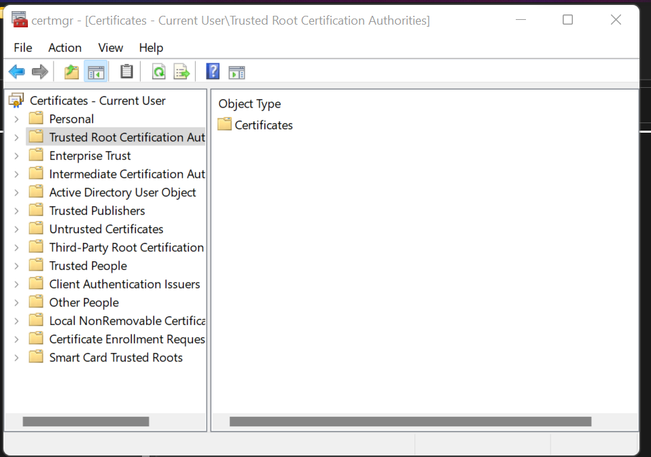Expand the Personal folder chevron

click(16, 119)
